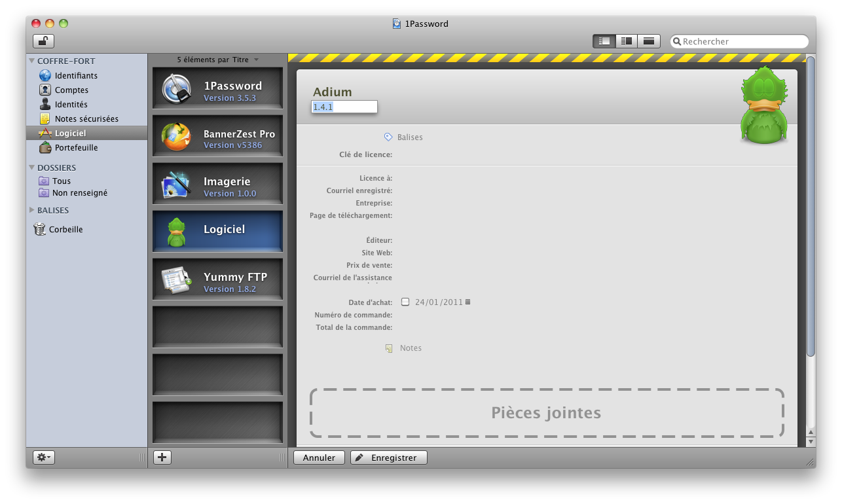The width and height of the screenshot is (842, 504).
Task: Click the scrollbar up arrow
Action: pyautogui.click(x=811, y=433)
